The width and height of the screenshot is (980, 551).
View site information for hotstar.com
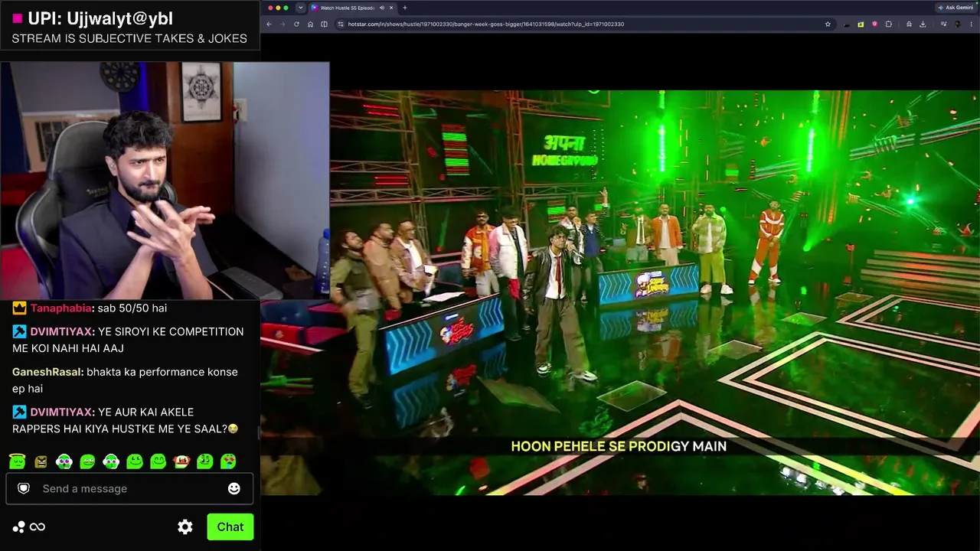click(341, 24)
